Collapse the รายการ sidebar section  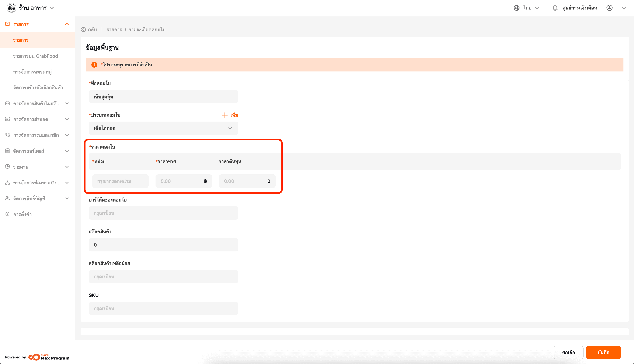click(67, 24)
